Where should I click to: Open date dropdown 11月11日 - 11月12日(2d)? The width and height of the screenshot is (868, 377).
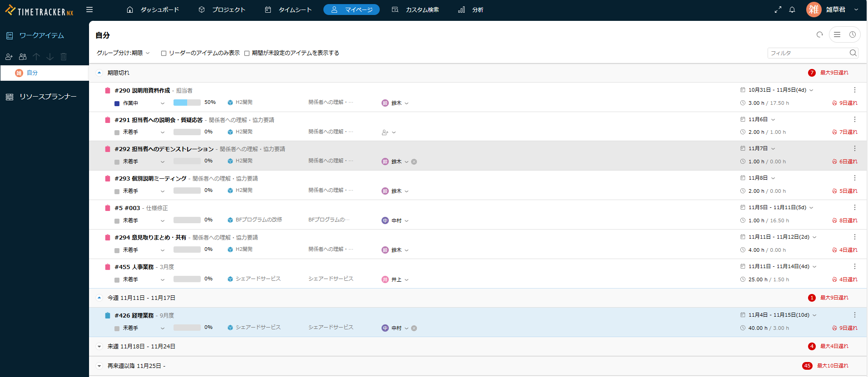779,237
